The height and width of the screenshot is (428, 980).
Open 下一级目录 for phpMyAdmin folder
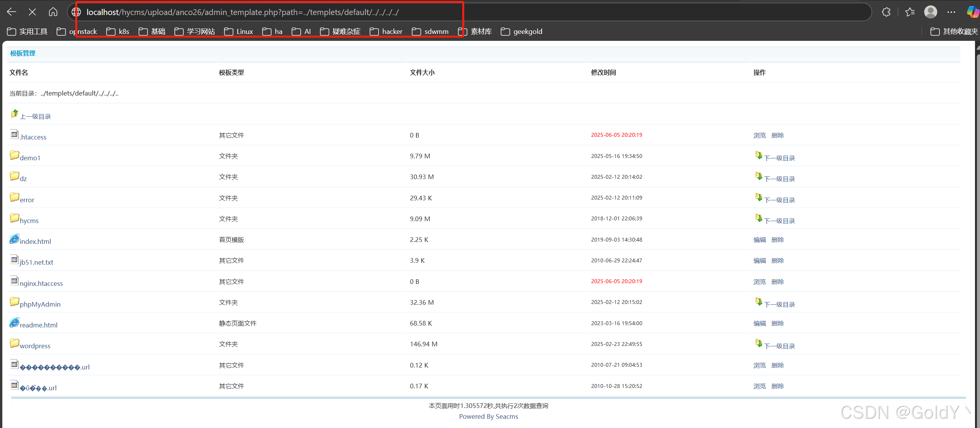(x=779, y=304)
